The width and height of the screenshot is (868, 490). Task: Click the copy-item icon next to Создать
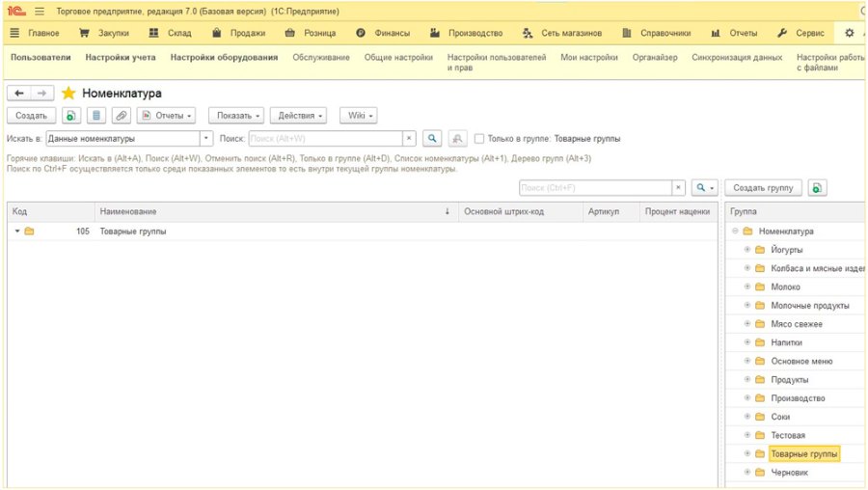tap(70, 116)
